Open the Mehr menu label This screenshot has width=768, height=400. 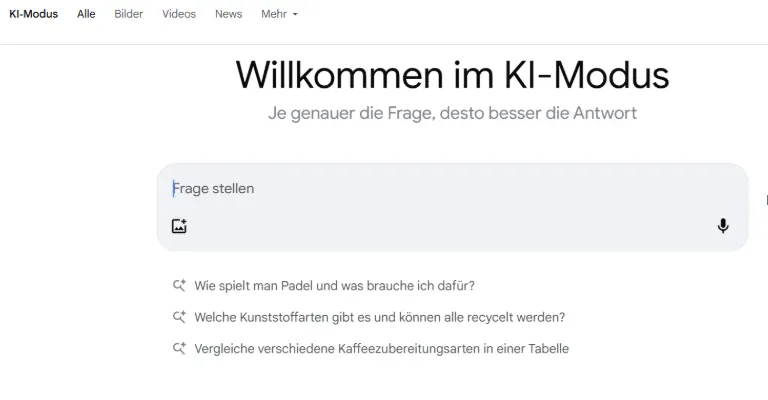[x=273, y=14]
